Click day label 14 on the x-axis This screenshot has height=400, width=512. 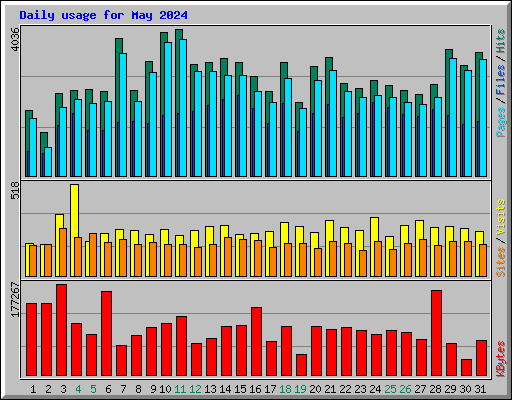click(x=225, y=389)
